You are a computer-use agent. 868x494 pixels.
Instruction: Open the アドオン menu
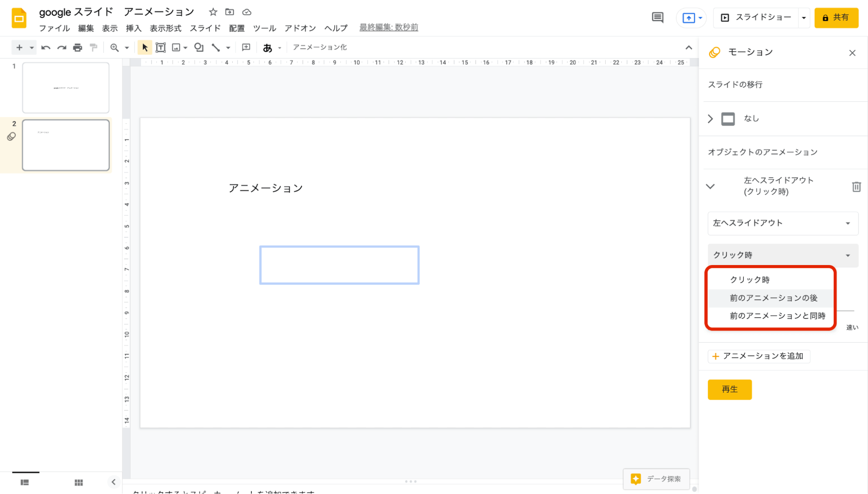point(300,28)
